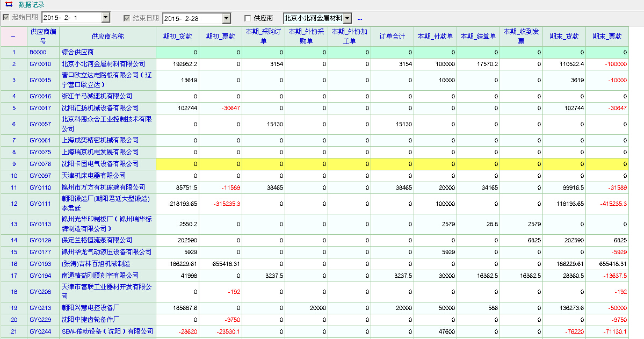Click the 订单合计 column header

392,37
